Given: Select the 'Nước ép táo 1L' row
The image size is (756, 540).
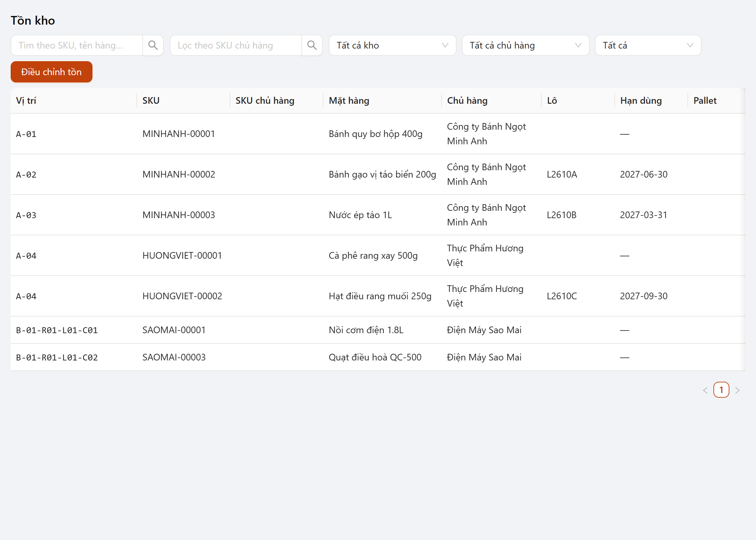Looking at the screenshot, I should [x=378, y=215].
